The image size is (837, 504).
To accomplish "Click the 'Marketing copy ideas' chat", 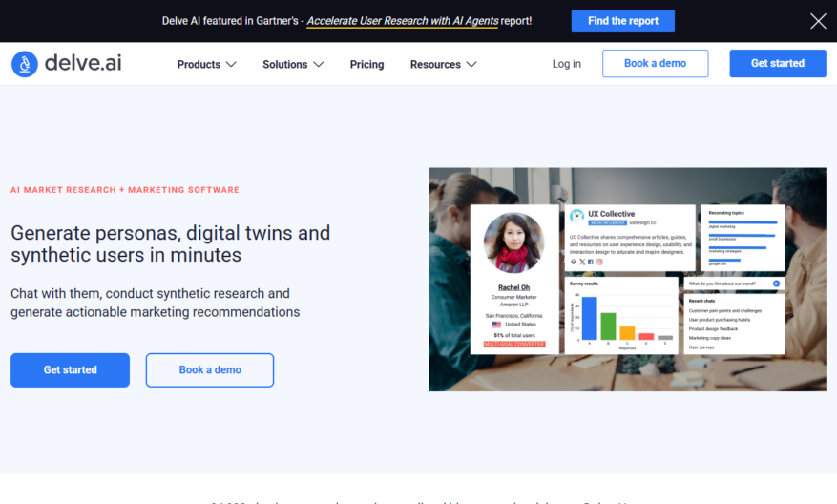I will [x=709, y=338].
